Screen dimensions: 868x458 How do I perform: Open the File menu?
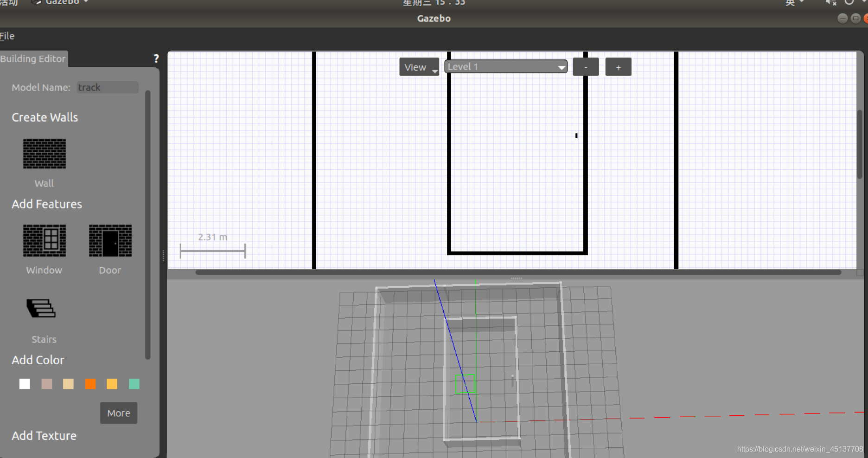7,36
